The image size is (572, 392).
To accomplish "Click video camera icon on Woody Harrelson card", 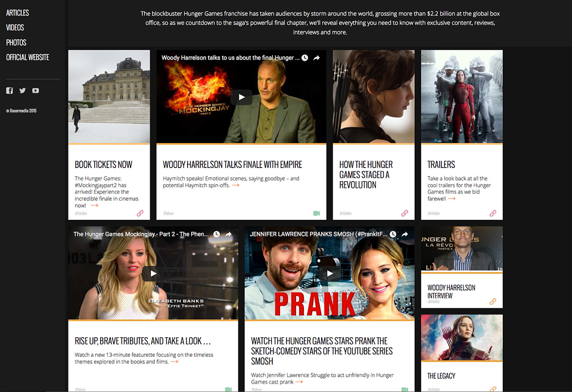I will click(x=316, y=213).
